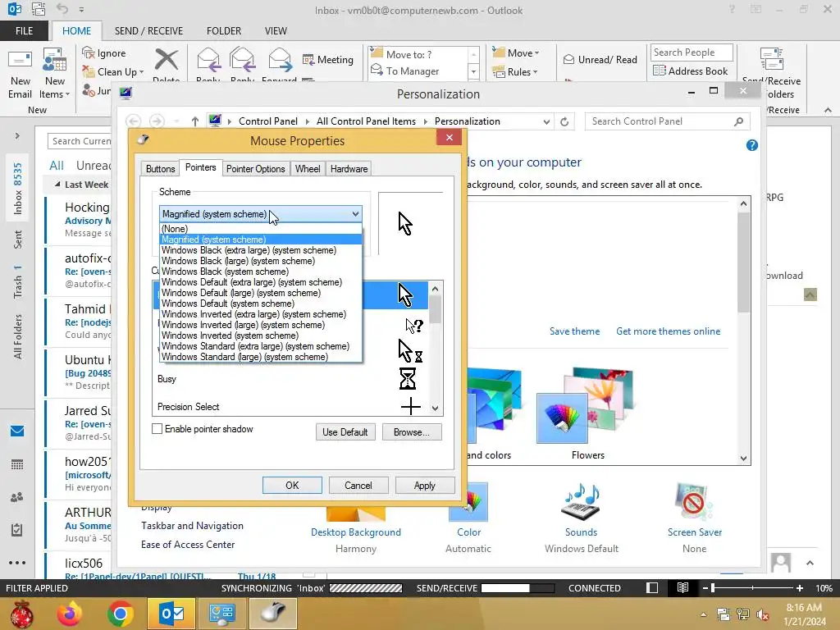The width and height of the screenshot is (840, 630).
Task: Click Get more themes online link
Action: pyautogui.click(x=668, y=331)
